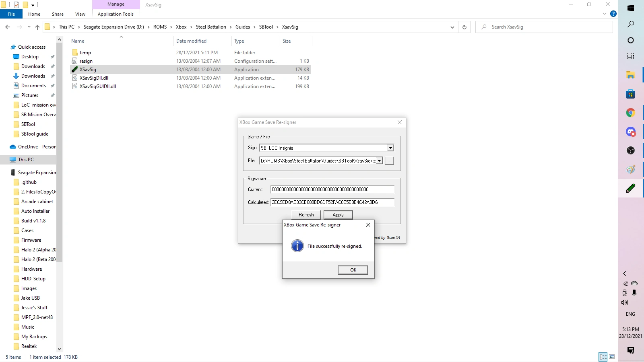Open the Customize Quick Access Toolbar dropdown
The height and width of the screenshot is (362, 644).
pos(33,5)
